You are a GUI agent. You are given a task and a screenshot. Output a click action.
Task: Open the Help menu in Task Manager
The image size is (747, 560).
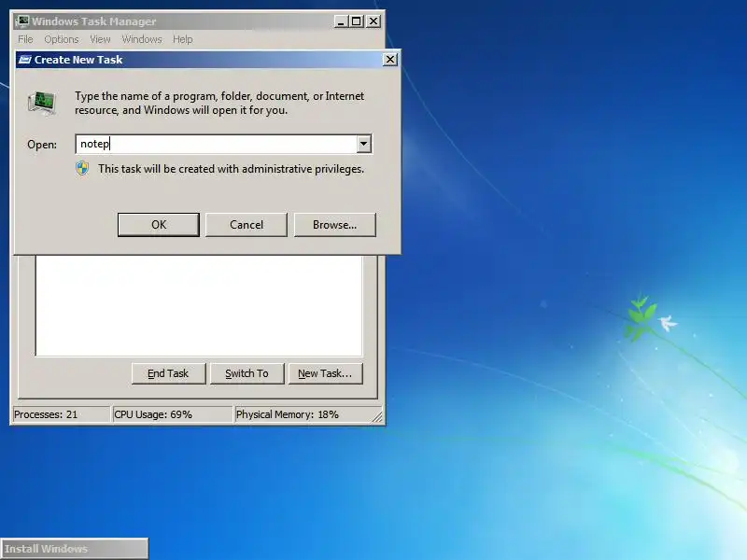click(182, 39)
